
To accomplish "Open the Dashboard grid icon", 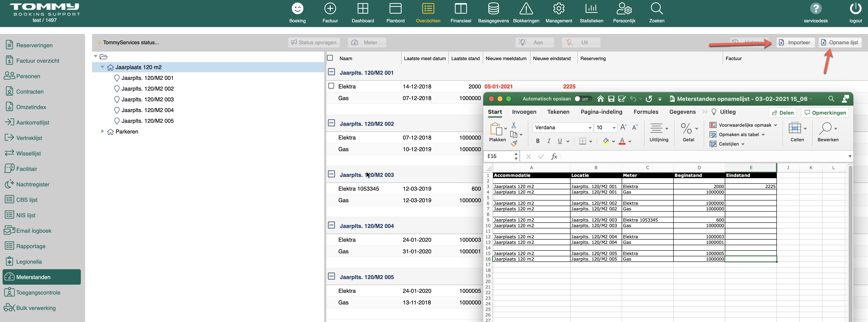I will click(x=363, y=9).
